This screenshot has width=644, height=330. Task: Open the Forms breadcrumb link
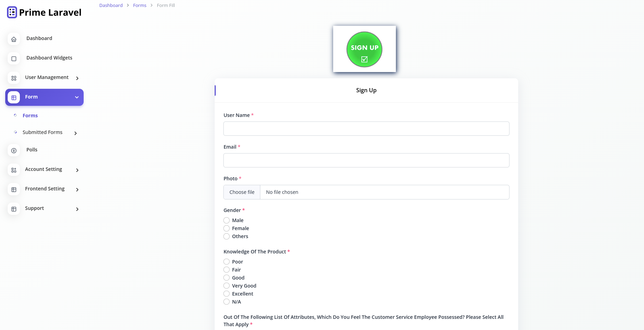click(139, 5)
